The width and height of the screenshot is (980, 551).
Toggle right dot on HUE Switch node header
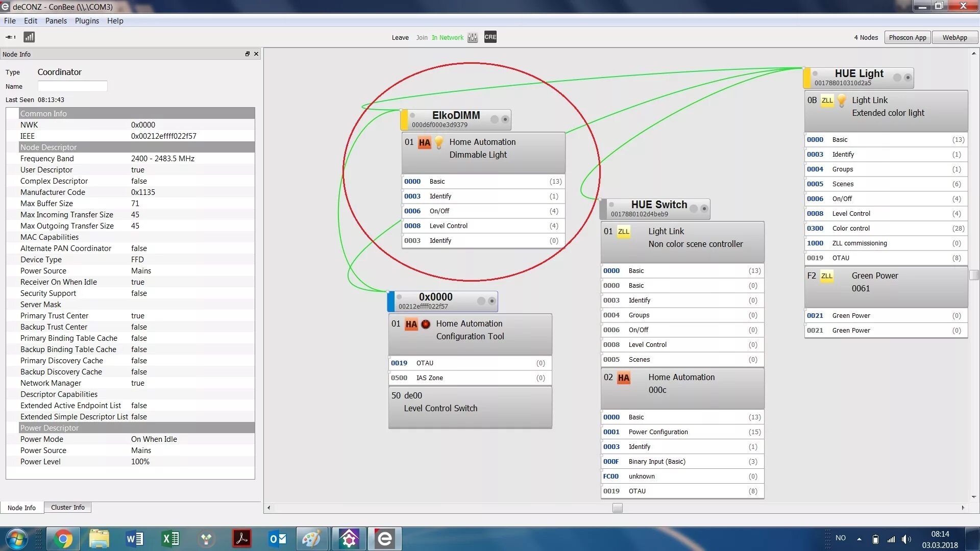[704, 209]
